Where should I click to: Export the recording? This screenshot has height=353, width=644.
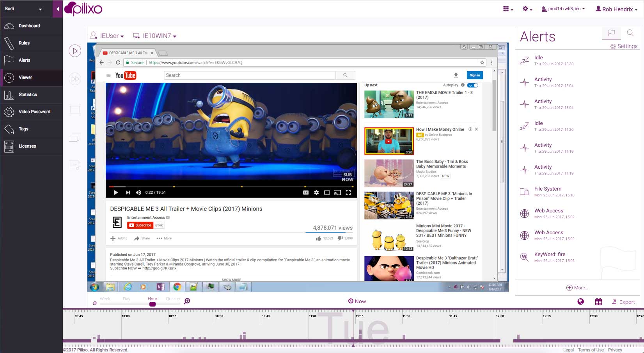point(623,302)
